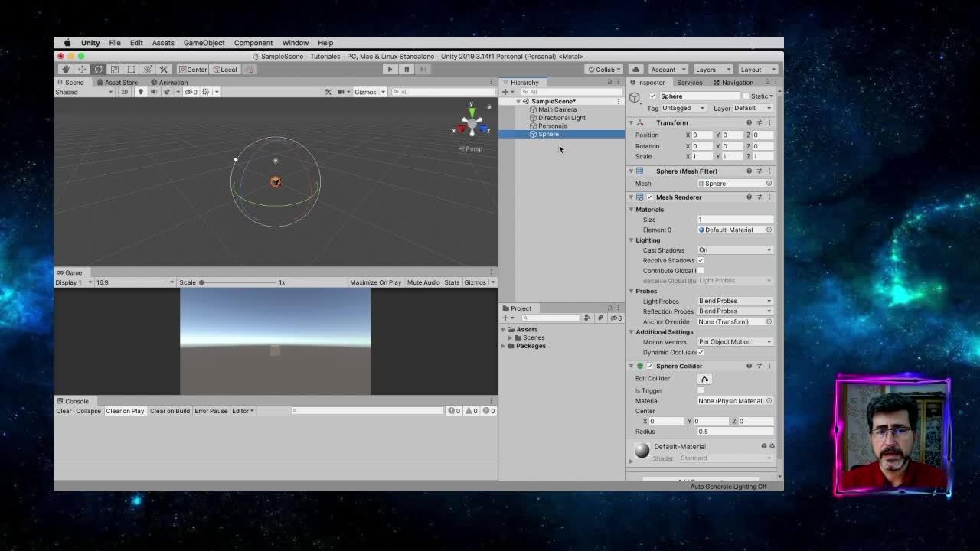Open the Layout dropdown

(x=758, y=70)
